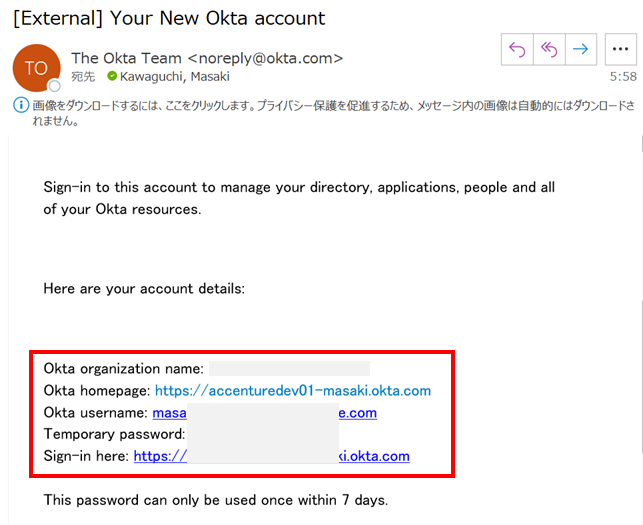
Task: Click the info icon beside image download notice
Action: pyautogui.click(x=18, y=105)
